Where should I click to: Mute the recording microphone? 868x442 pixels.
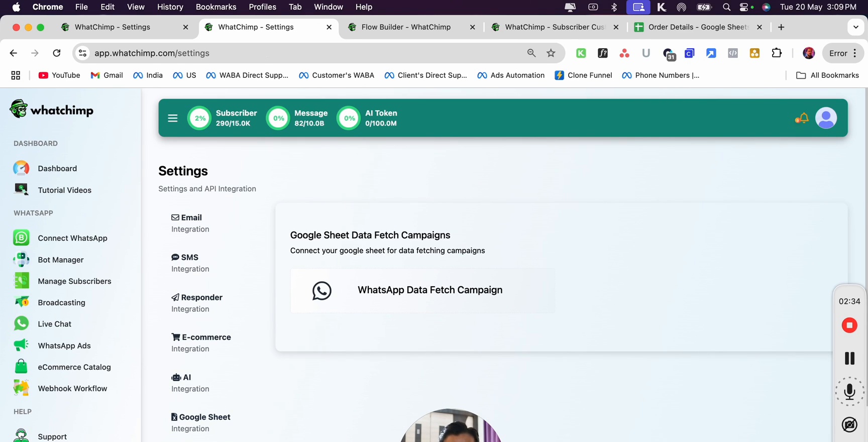click(849, 392)
